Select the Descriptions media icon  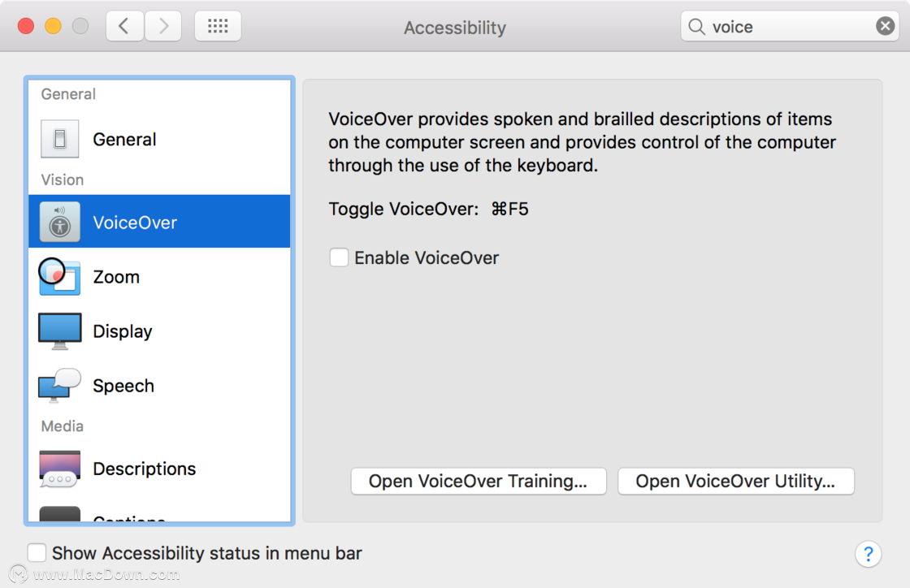[60, 469]
